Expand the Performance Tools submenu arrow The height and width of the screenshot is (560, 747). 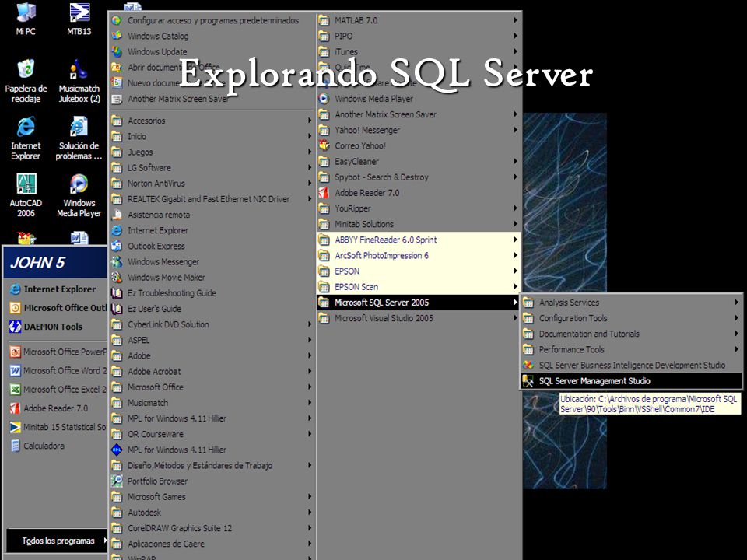(736, 349)
